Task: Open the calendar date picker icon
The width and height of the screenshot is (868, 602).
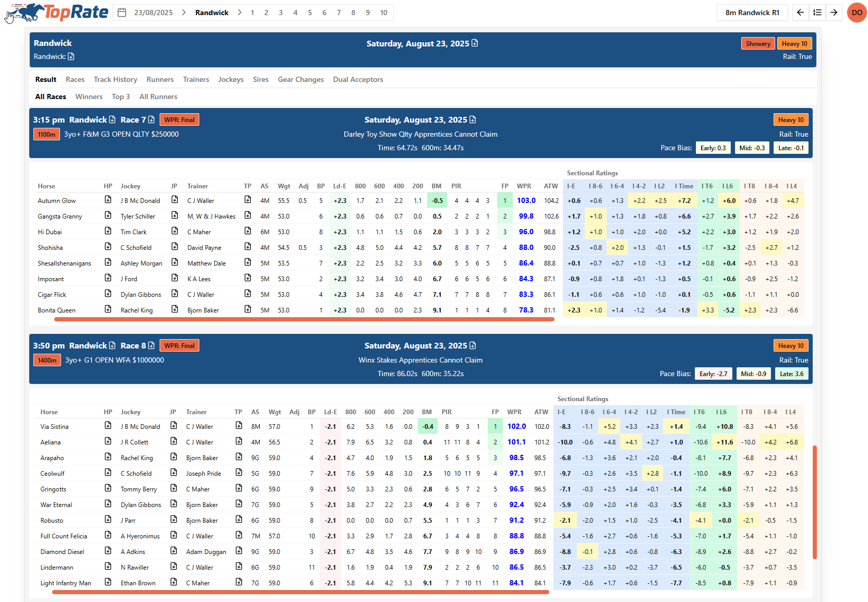Action: [x=122, y=13]
